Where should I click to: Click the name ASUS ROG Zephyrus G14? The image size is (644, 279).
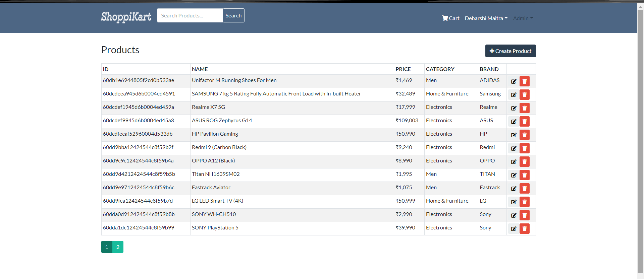222,121
